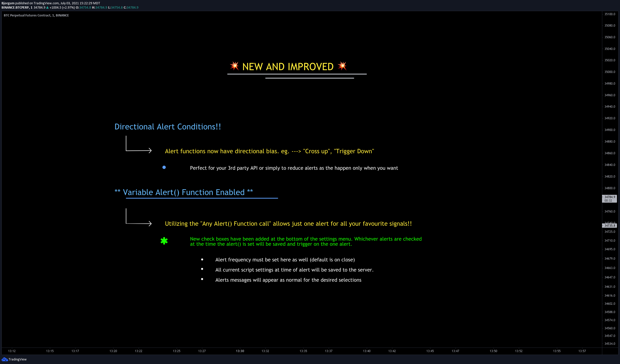620x364 pixels.
Task: Click the Alerts messages will appear line
Action: pos(288,280)
